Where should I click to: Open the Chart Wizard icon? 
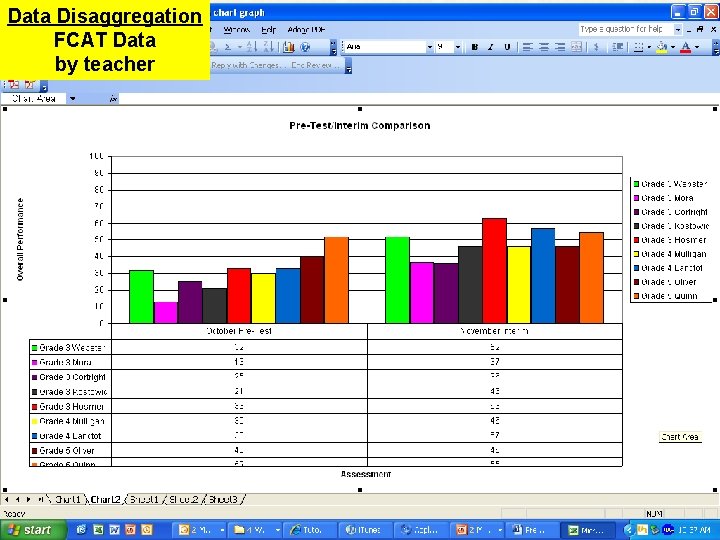[x=288, y=47]
